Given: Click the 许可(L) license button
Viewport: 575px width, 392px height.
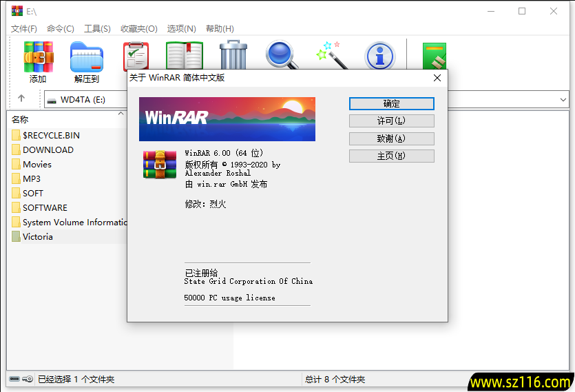Looking at the screenshot, I should click(x=392, y=121).
